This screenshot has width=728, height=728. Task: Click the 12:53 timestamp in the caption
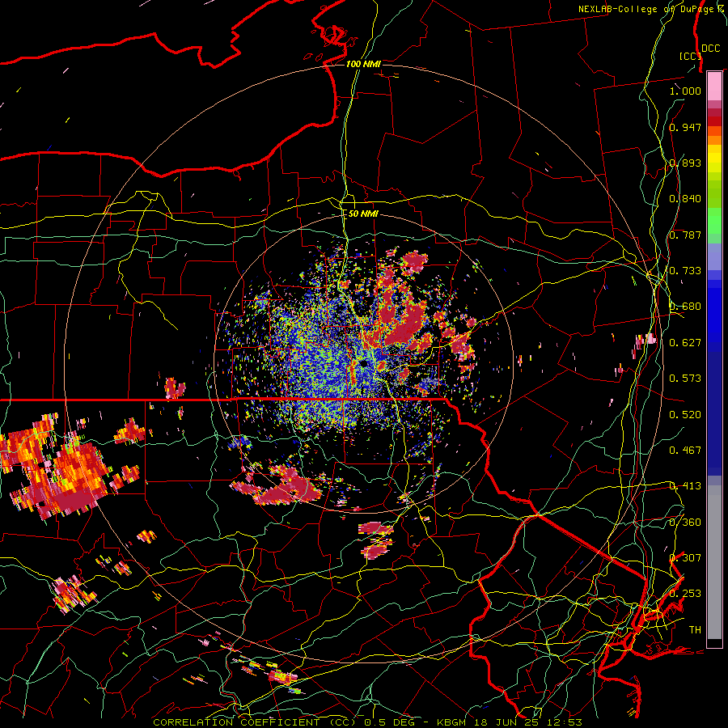point(563,722)
